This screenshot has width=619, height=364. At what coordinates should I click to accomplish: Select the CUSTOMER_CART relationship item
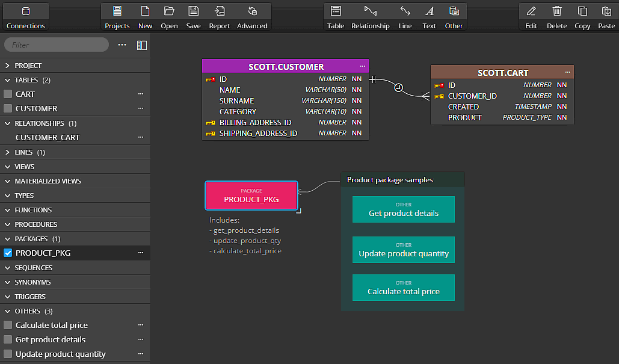[x=48, y=137]
